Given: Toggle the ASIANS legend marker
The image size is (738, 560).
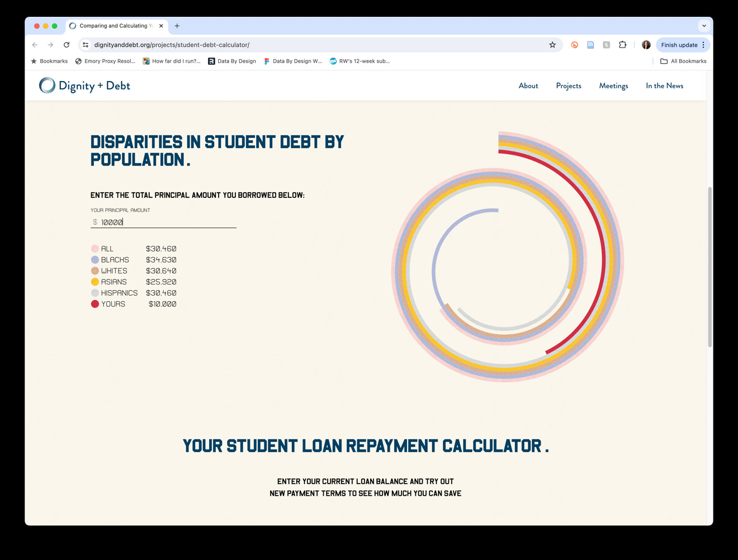Looking at the screenshot, I should pos(95,282).
